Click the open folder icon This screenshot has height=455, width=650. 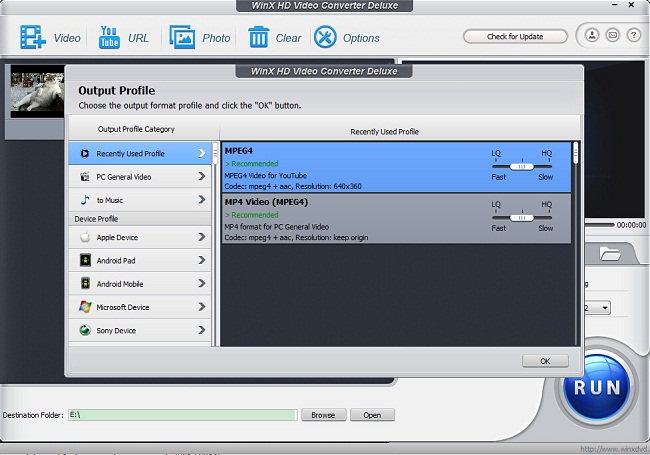click(x=610, y=253)
